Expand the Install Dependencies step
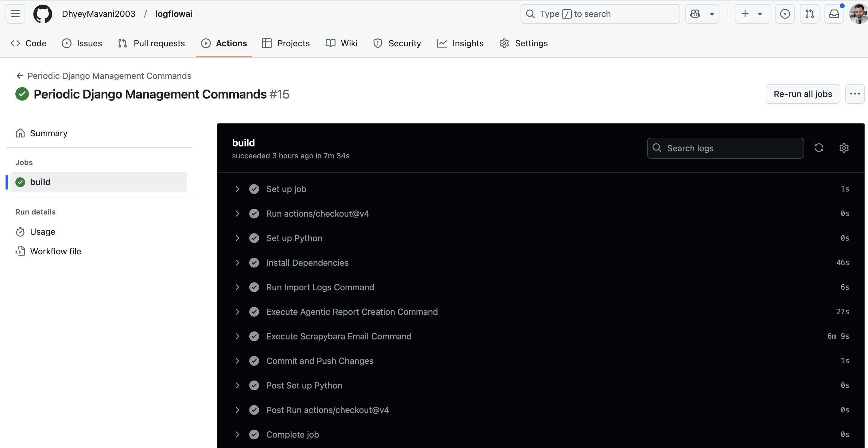 [x=237, y=263]
